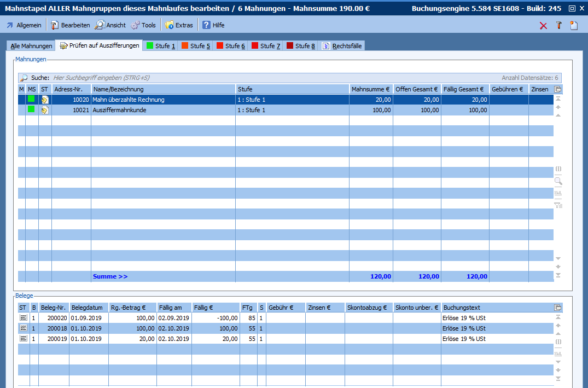Click the green MS swatch of address 10020
Viewport: 588px width, 388px height.
tap(32, 99)
